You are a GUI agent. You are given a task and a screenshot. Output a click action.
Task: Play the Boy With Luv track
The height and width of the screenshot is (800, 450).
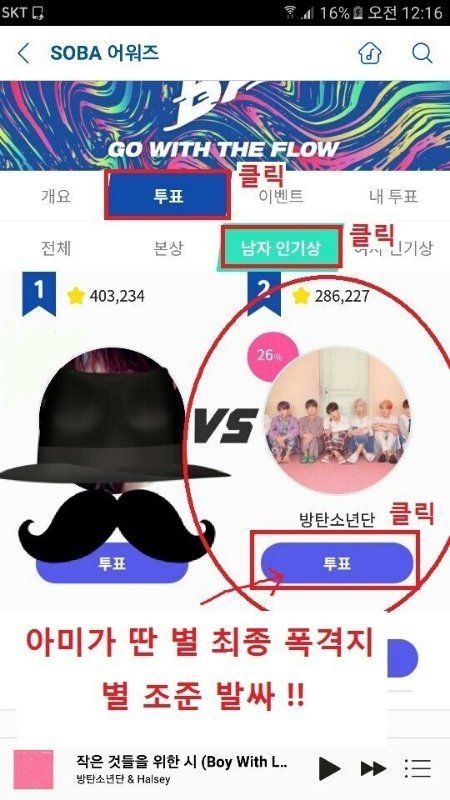330,768
